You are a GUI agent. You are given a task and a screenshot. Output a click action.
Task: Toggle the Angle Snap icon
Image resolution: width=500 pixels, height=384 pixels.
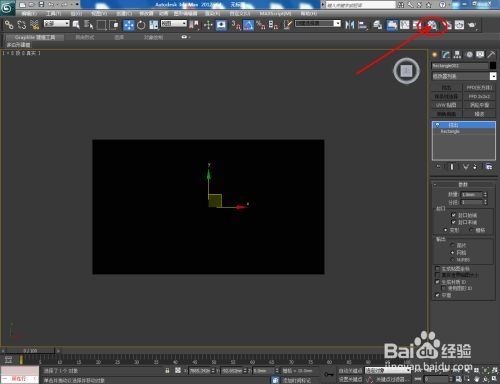point(248,25)
